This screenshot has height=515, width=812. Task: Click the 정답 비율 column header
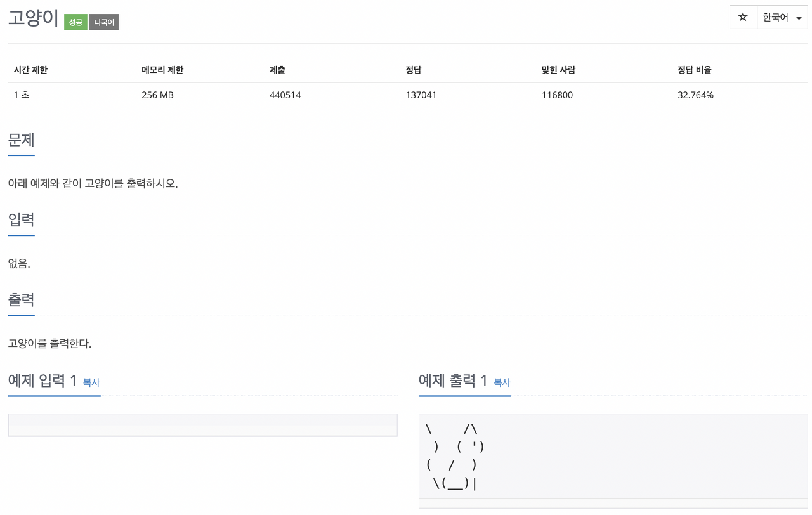click(694, 70)
